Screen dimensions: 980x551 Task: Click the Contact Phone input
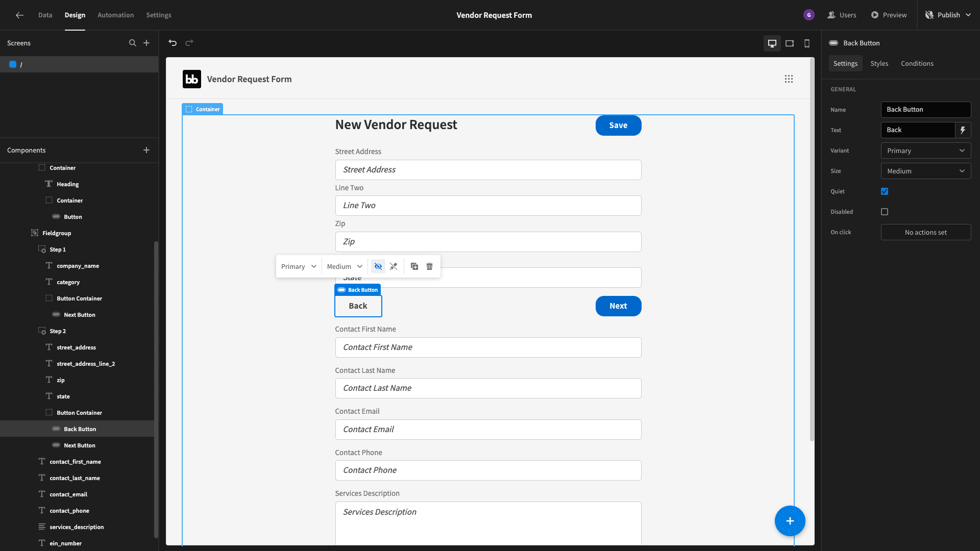488,470
